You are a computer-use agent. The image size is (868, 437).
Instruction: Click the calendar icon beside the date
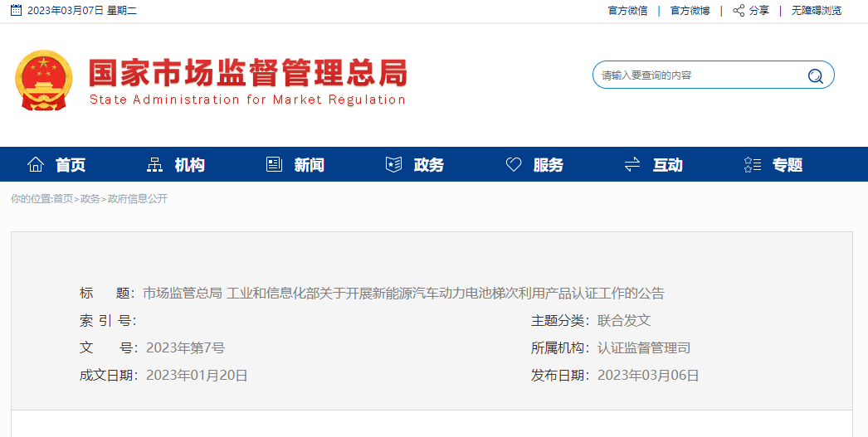click(16, 11)
